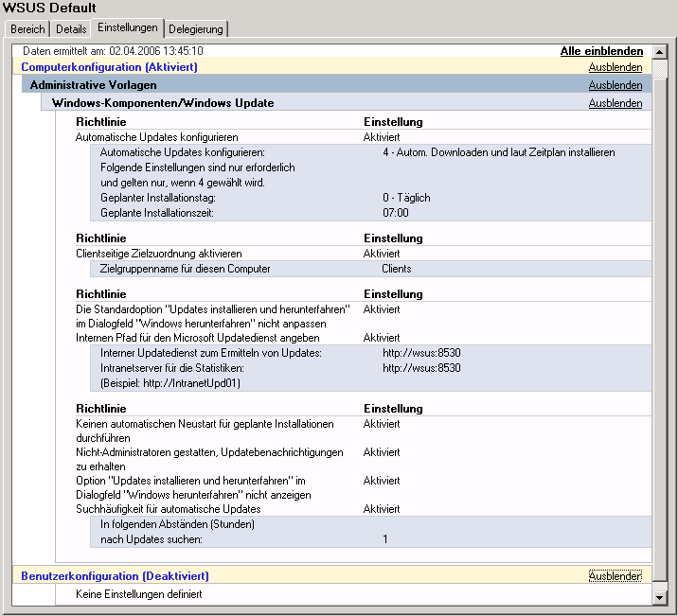678x616 pixels.
Task: Click the first Einstellung column header
Action: click(x=393, y=122)
